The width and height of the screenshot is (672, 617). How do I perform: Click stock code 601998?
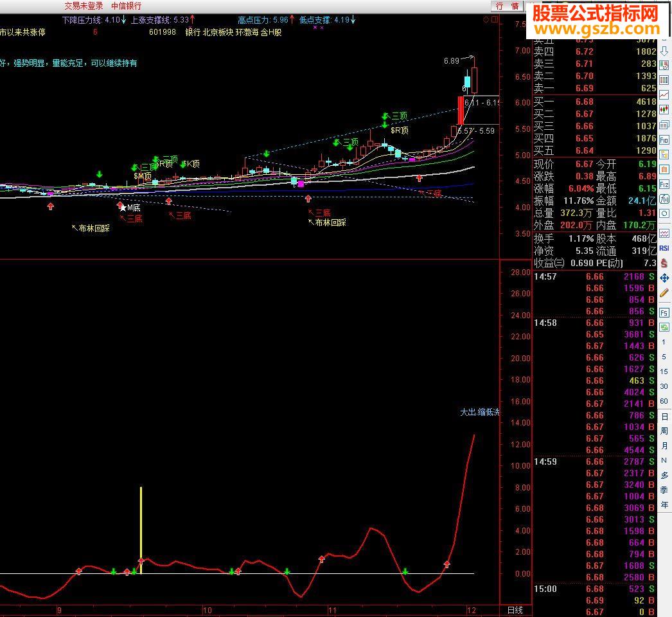(x=163, y=32)
